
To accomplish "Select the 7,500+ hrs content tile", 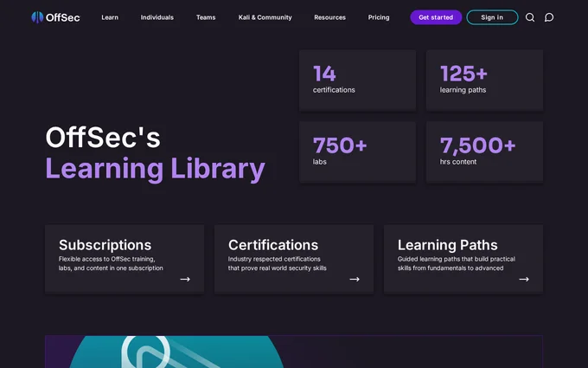I will (484, 152).
